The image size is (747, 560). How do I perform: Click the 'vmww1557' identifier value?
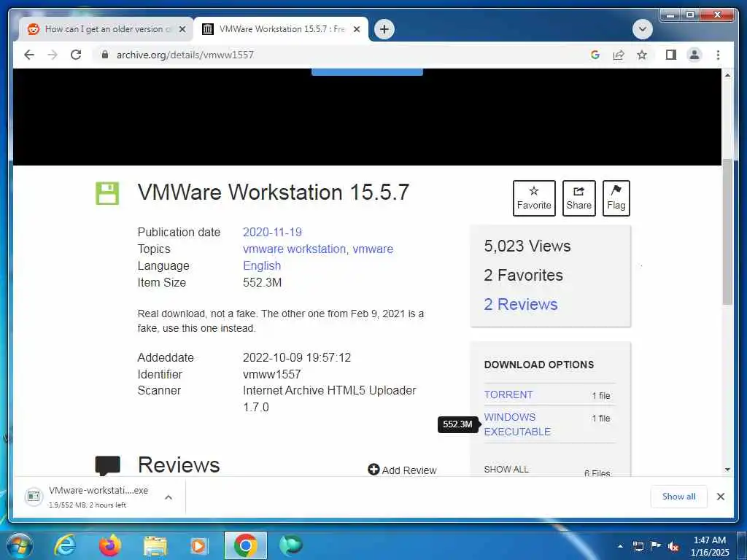tap(271, 374)
